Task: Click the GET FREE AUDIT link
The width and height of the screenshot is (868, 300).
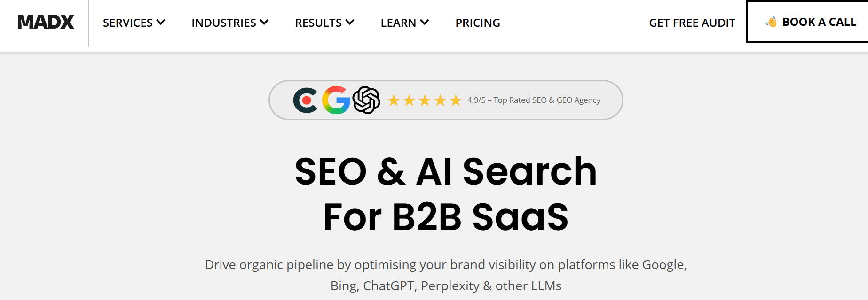Action: click(x=692, y=22)
